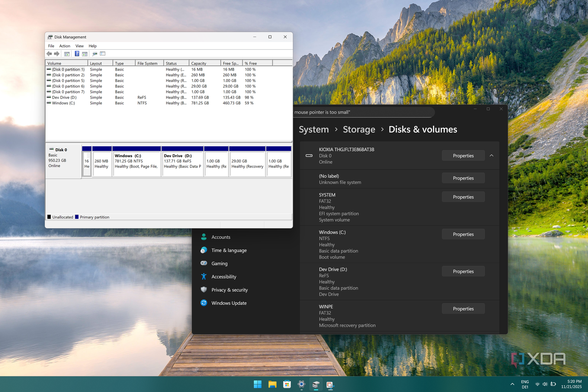Open the View menu

click(x=79, y=46)
